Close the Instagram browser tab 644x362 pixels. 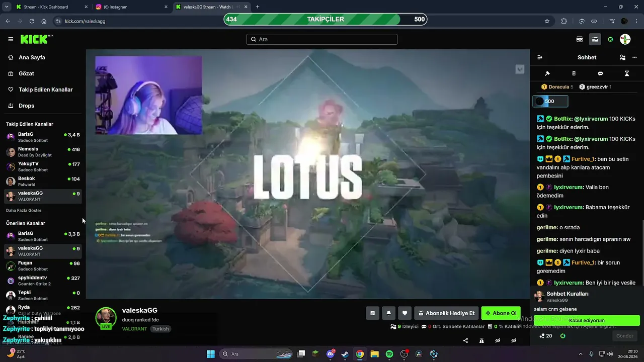pos(167,7)
